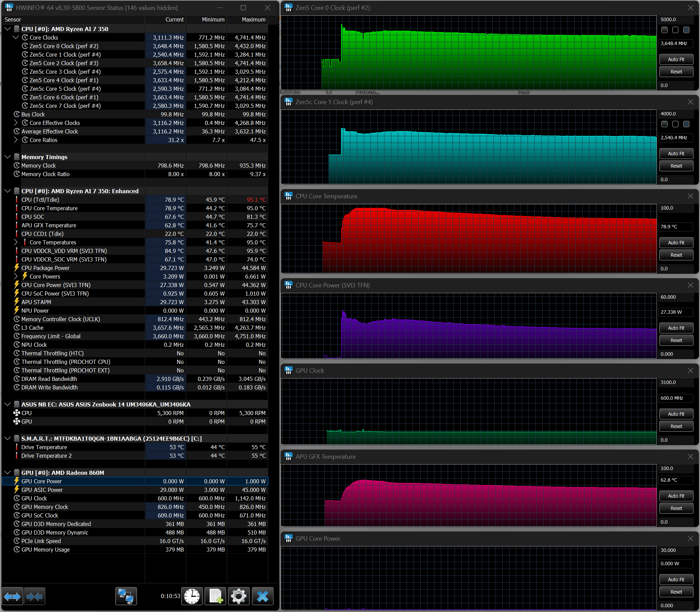The image size is (700, 612).
Task: Toggle third checkbox in Zen5 Core 0 graph
Action: (686, 30)
